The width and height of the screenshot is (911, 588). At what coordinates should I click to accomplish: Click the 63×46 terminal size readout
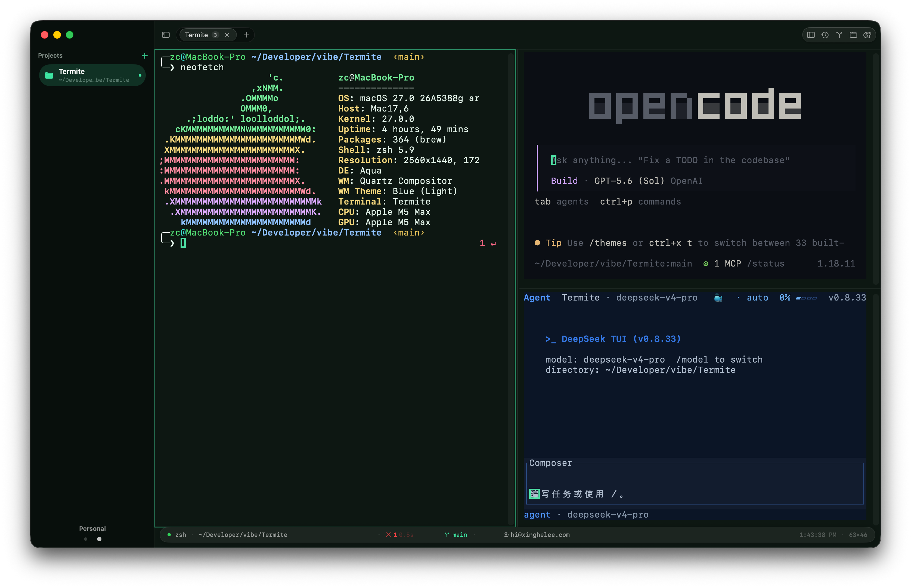click(x=857, y=534)
